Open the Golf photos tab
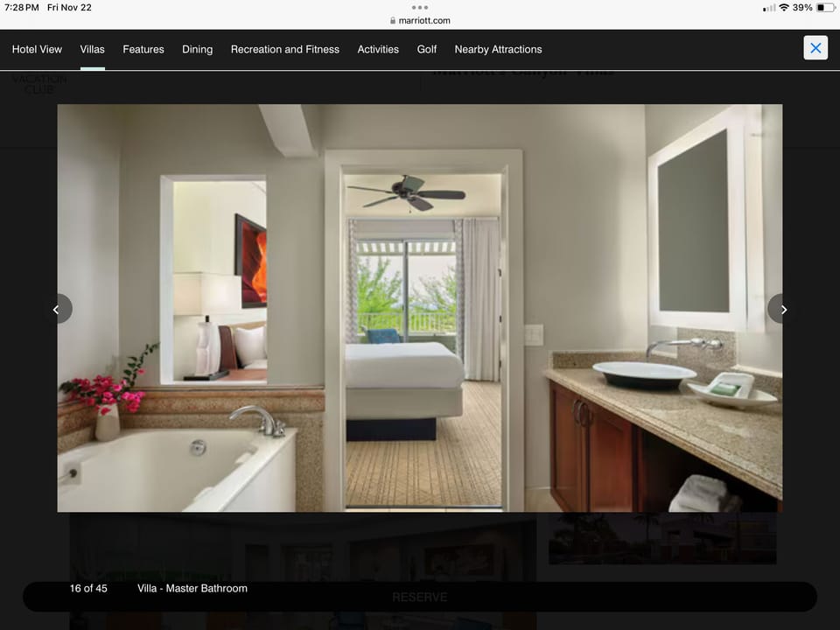 (427, 49)
